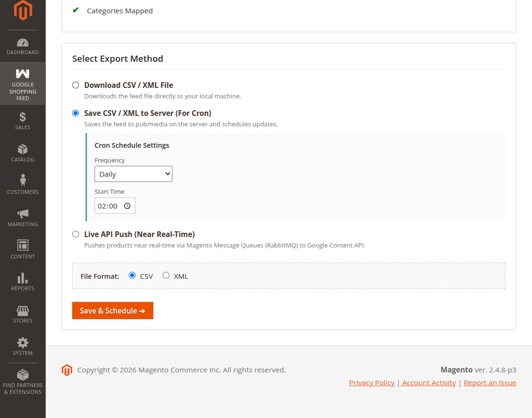Choose XML file format
Screen dimensions: 532x418
pyautogui.click(x=166, y=275)
